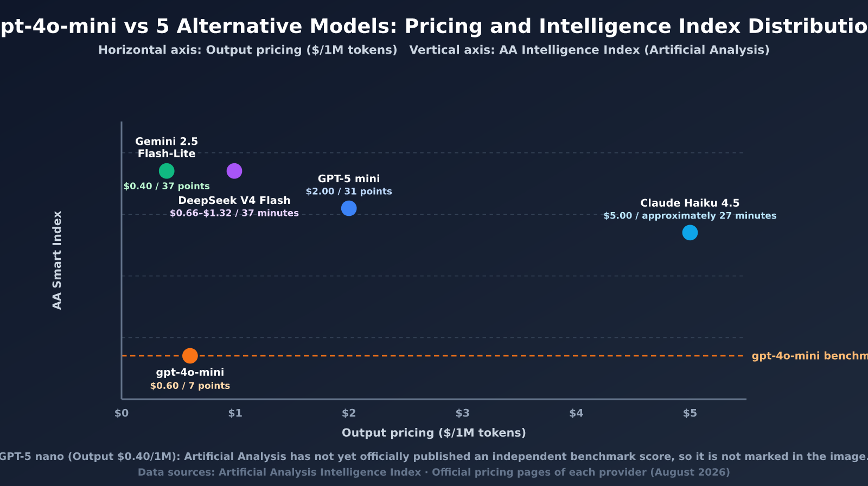This screenshot has height=486, width=868.
Task: Click the green Gemini 2.5 Flash-Lite data point
Action: tap(167, 171)
